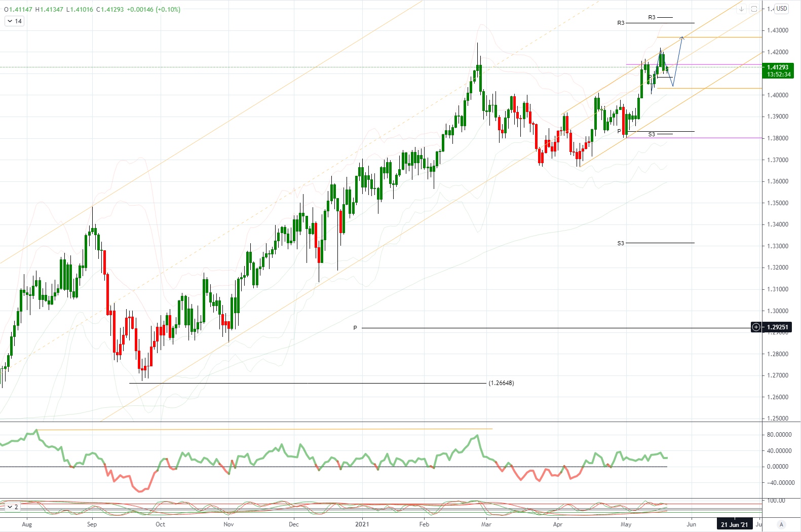Click the Nov label on time axis
The width and height of the screenshot is (801, 532).
point(228,524)
